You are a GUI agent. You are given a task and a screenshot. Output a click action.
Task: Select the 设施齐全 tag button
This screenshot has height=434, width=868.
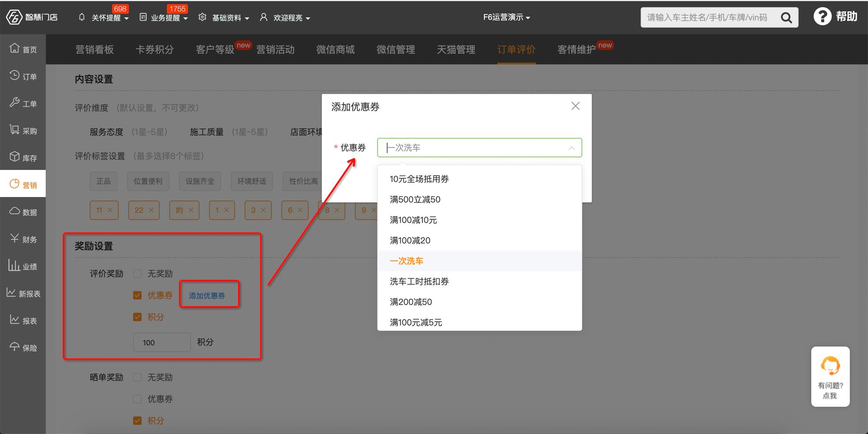[x=200, y=181]
